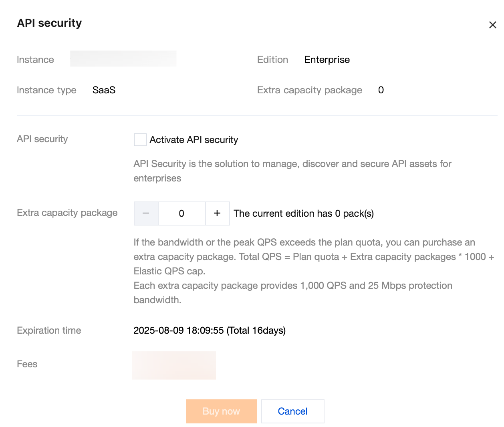
Task: Cancel the API security purchase
Action: pyautogui.click(x=292, y=411)
